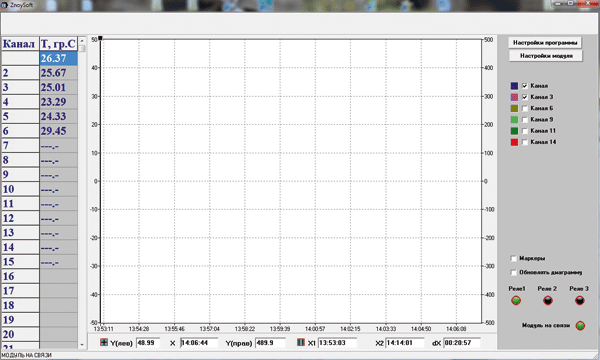
Task: Open Настройки модуля
Action: click(546, 56)
